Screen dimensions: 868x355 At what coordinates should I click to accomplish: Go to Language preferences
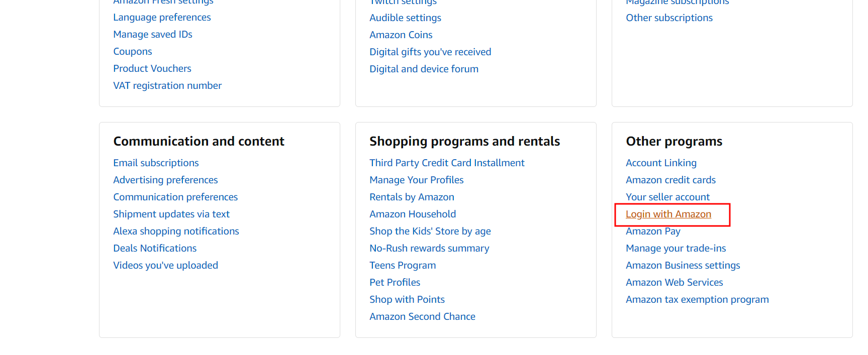click(x=162, y=18)
